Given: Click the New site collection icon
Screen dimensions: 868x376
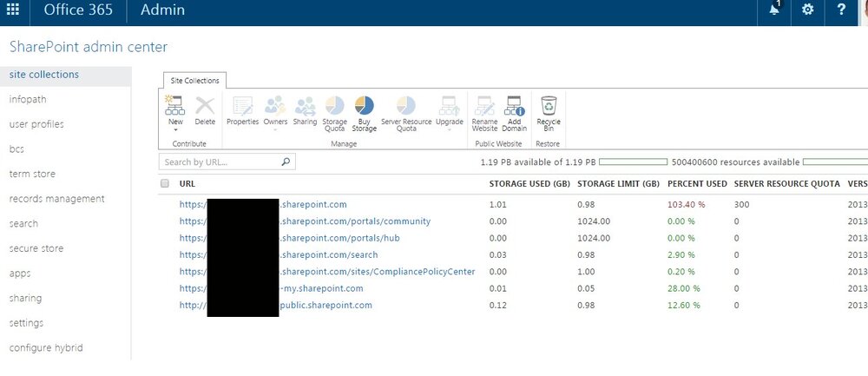Looking at the screenshot, I should [175, 105].
